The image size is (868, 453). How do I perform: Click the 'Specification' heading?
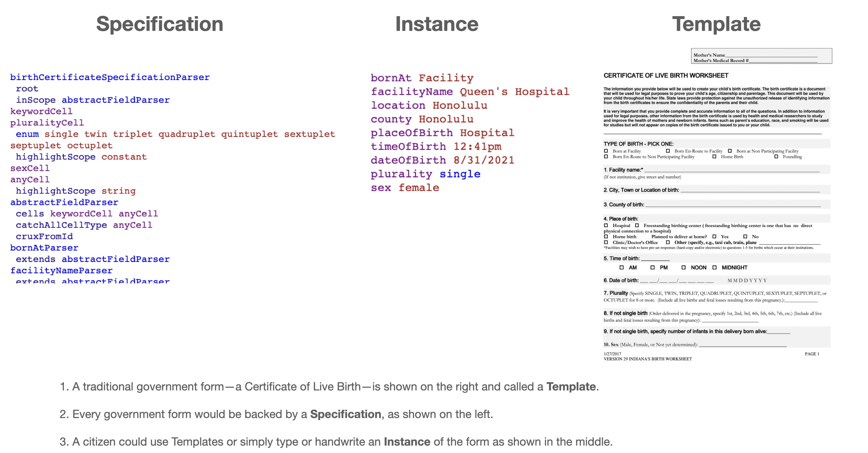(159, 24)
